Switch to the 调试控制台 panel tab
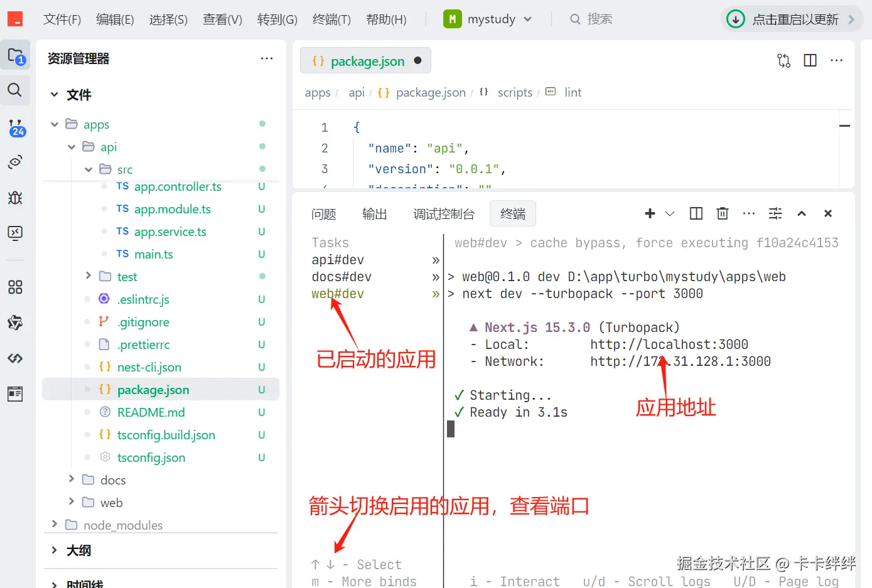Screen dimensions: 872x588 (444, 214)
